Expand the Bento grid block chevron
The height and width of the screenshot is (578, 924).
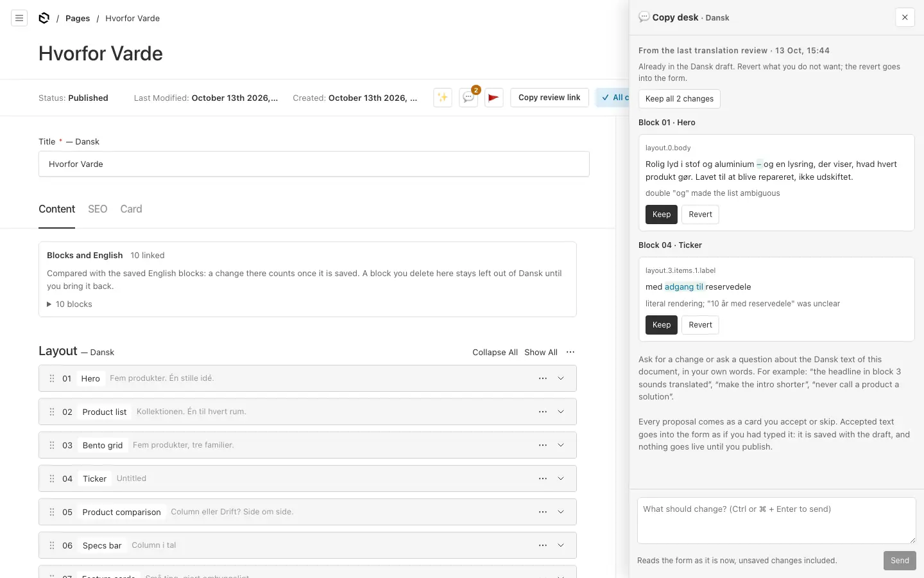click(x=561, y=445)
